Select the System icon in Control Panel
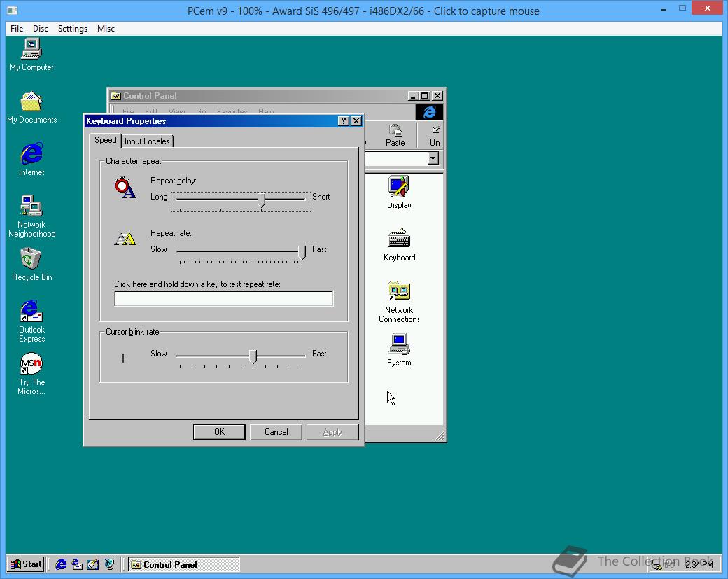The image size is (728, 579). tap(399, 349)
